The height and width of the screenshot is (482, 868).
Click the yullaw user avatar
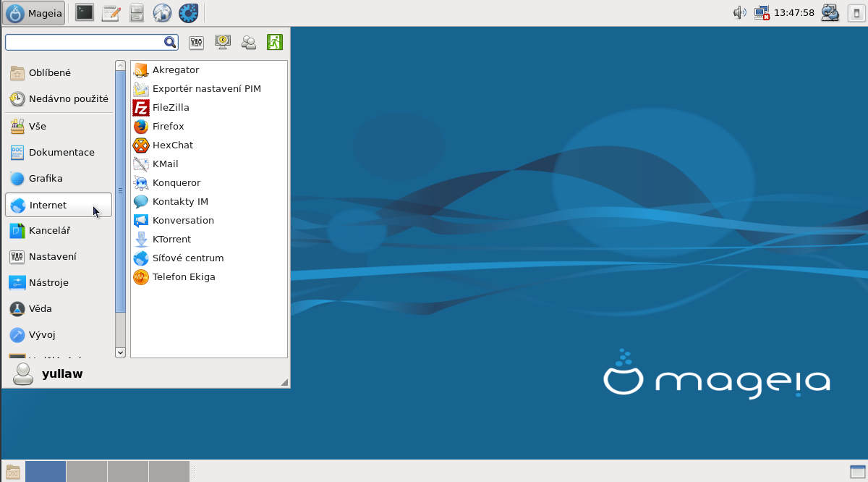[23, 373]
